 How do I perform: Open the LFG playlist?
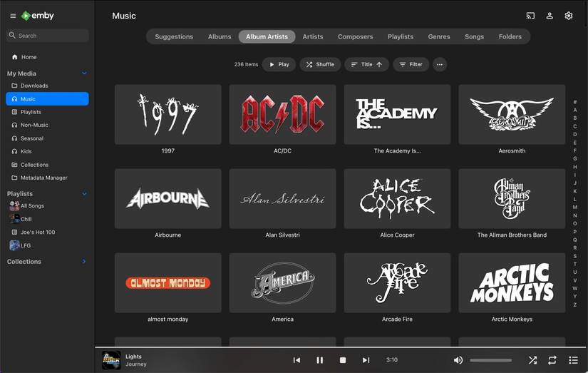(x=47, y=245)
